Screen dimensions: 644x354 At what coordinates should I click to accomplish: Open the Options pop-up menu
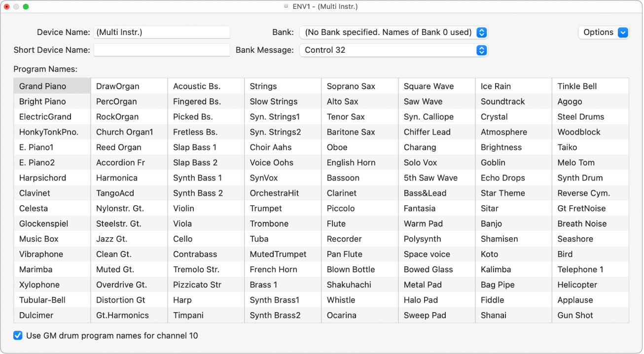point(603,33)
